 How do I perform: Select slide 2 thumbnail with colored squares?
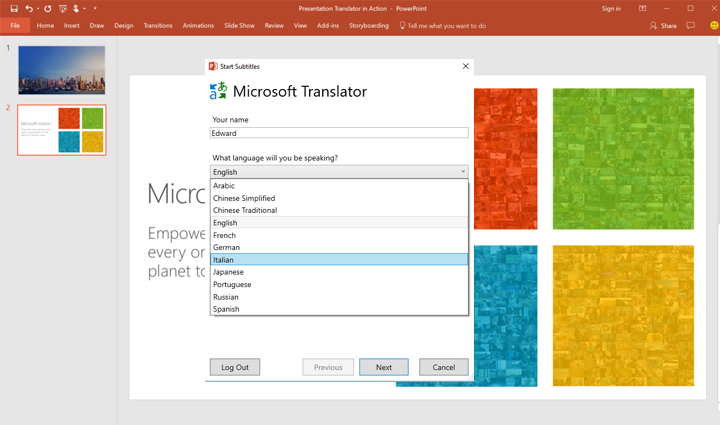pyautogui.click(x=62, y=130)
